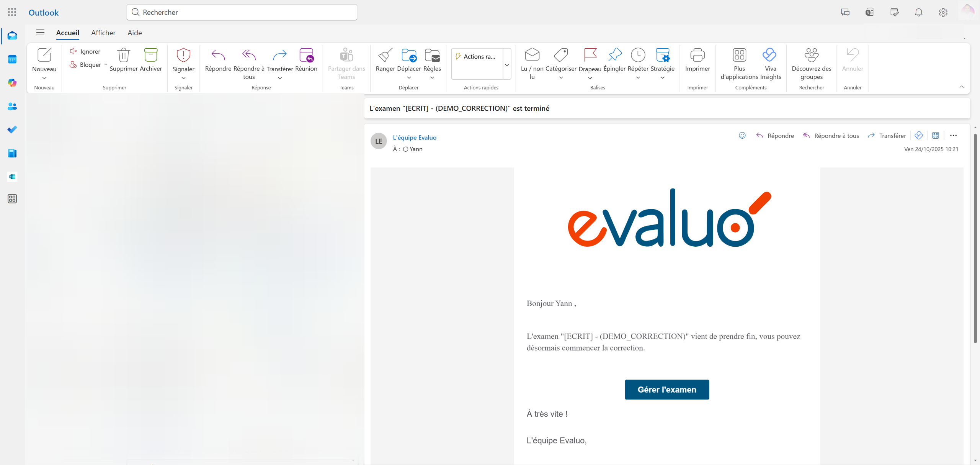Toggle the hamburger navigation pane button
The image size is (980, 465).
click(x=40, y=33)
